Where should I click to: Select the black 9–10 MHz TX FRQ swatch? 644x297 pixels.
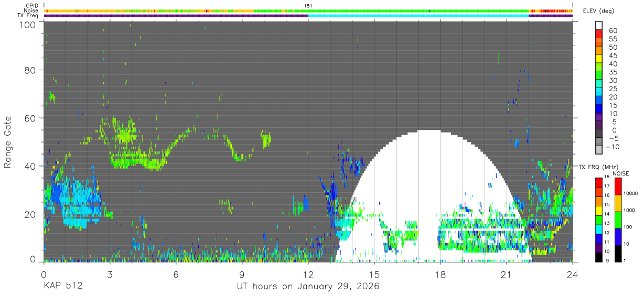click(x=598, y=257)
